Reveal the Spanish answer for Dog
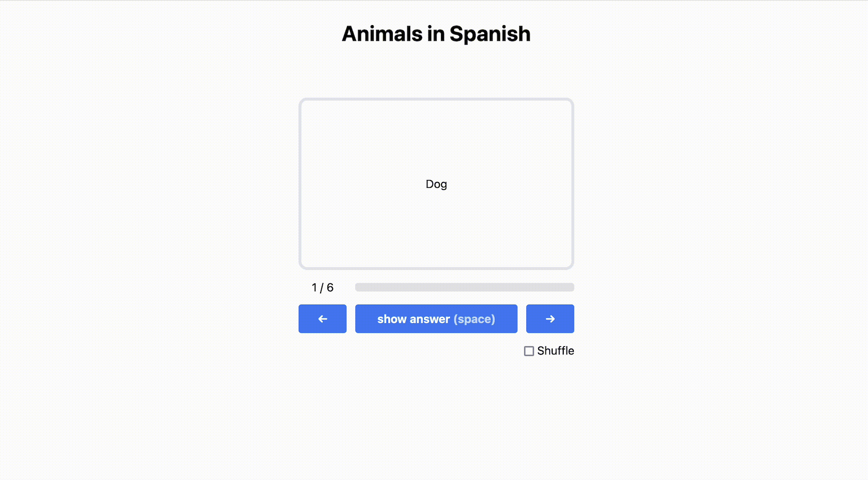This screenshot has height=480, width=868. [436, 319]
